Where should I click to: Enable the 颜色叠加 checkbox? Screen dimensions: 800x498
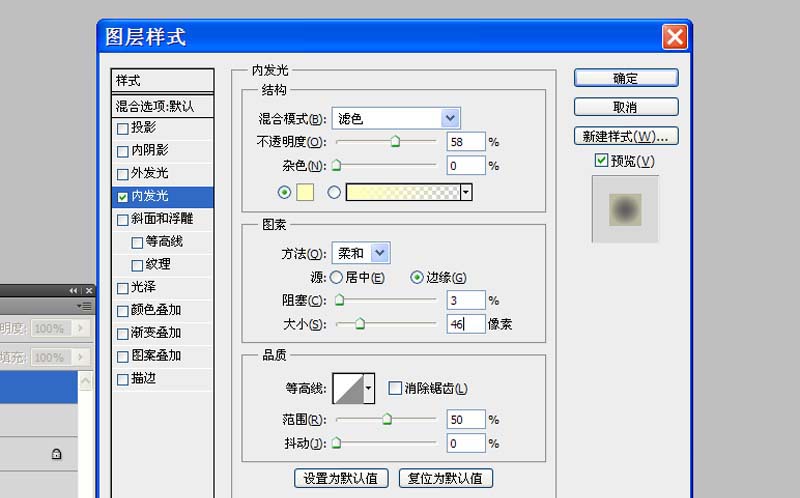tap(122, 311)
